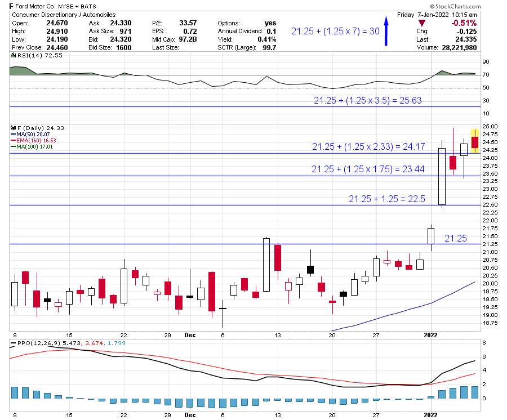Click the High value 24.910
The image size is (507, 420).
point(57,32)
